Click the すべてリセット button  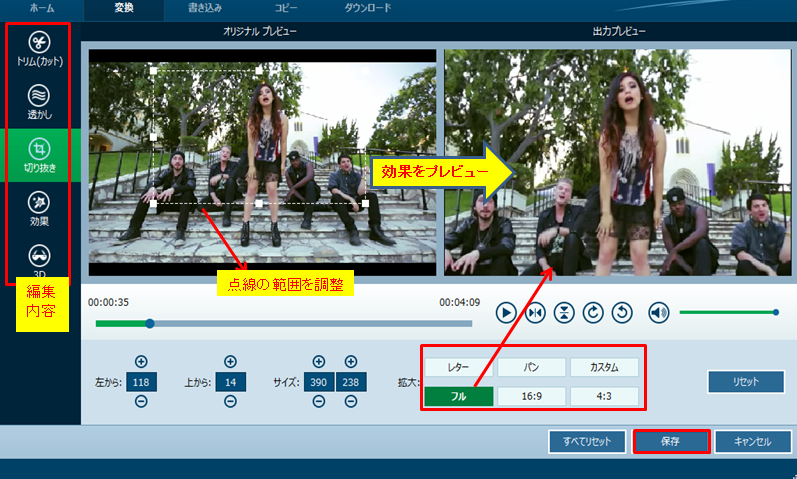(587, 441)
